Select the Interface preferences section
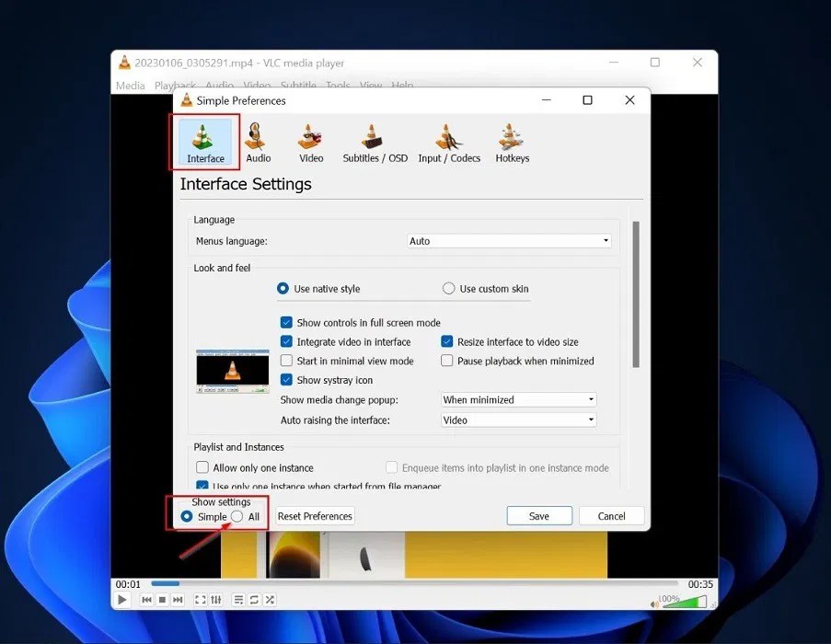Screen dimensions: 831x644 (203, 143)
